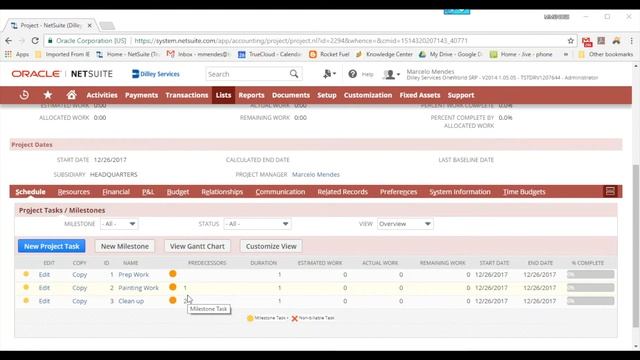The height and width of the screenshot is (360, 640).
Task: Click percent complete bar for Prep Work
Action: click(590, 274)
